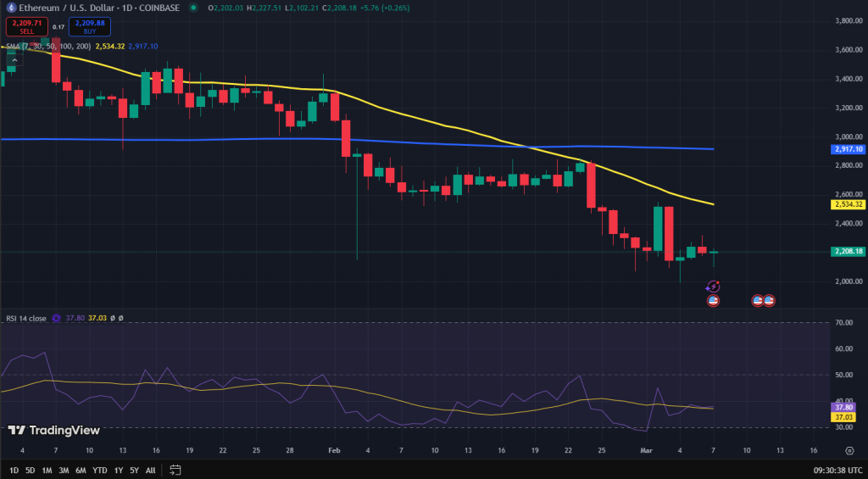Click the yellow SMA value 2,534.32 in legend
Screen dimensions: 868x479
[x=110, y=47]
